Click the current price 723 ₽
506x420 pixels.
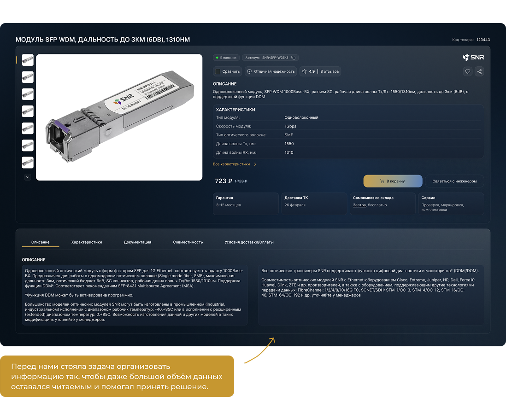pyautogui.click(x=224, y=181)
